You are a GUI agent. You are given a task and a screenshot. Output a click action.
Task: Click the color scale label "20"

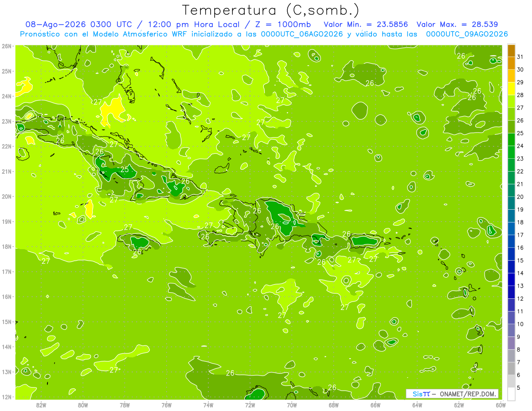(520, 197)
